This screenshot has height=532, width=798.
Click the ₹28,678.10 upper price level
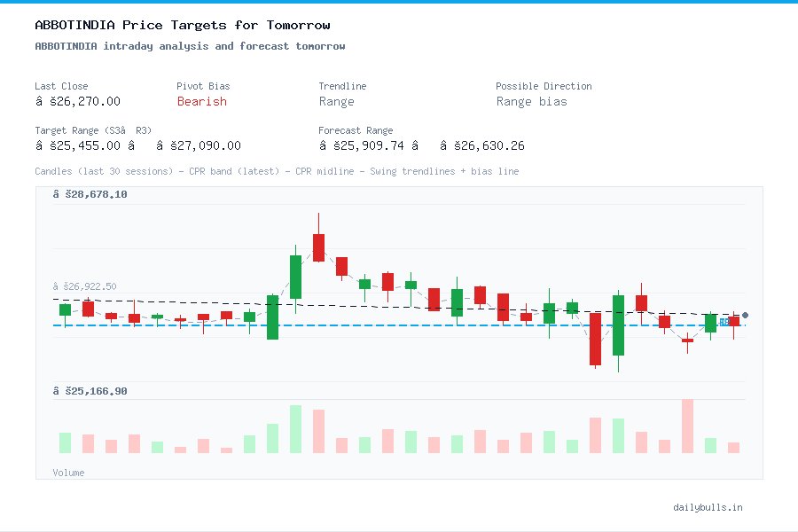click(89, 194)
